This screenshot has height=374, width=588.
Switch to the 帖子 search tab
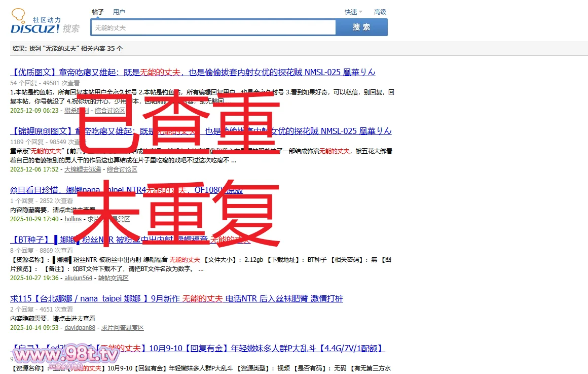[98, 12]
